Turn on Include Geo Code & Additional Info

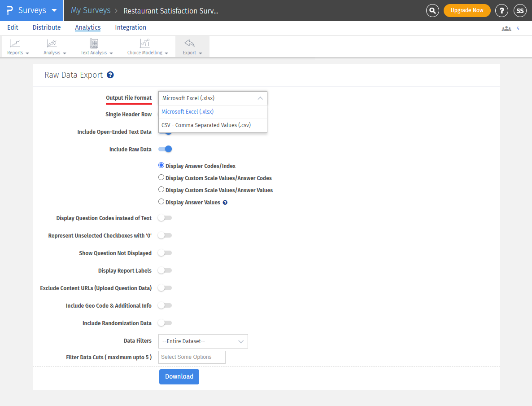165,305
